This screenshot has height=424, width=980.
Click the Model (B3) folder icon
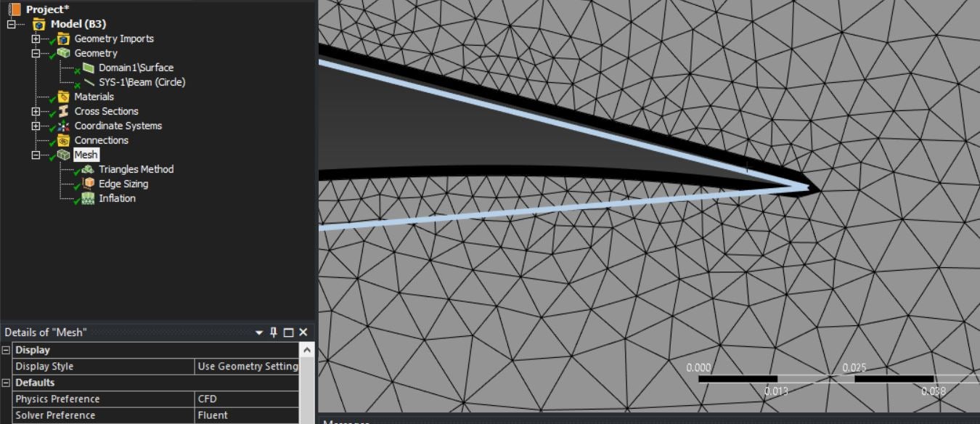[39, 24]
